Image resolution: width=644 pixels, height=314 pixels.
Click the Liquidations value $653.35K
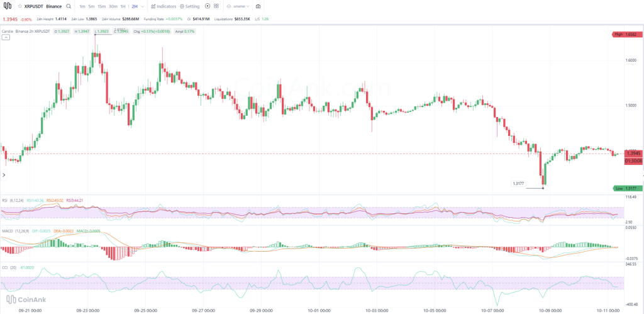pyautogui.click(x=242, y=20)
